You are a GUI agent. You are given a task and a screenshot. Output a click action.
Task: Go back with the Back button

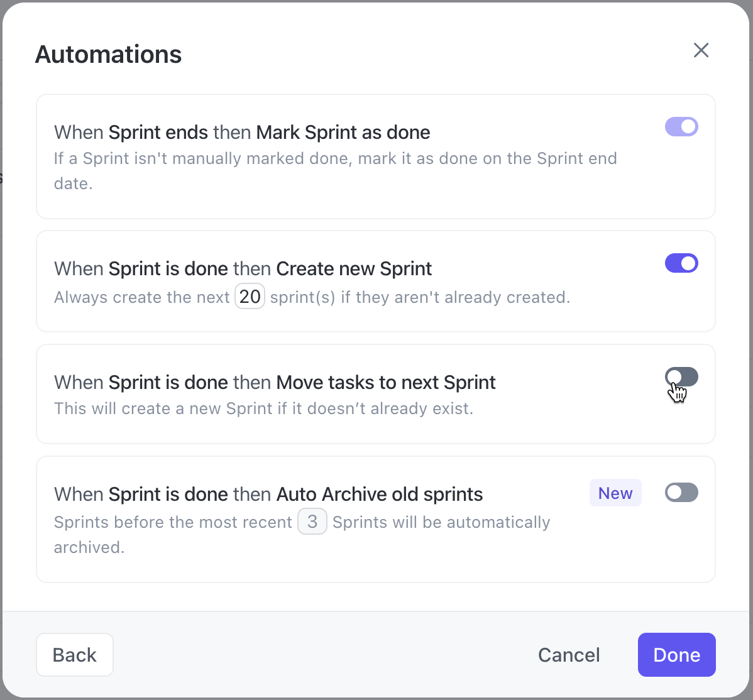75,655
